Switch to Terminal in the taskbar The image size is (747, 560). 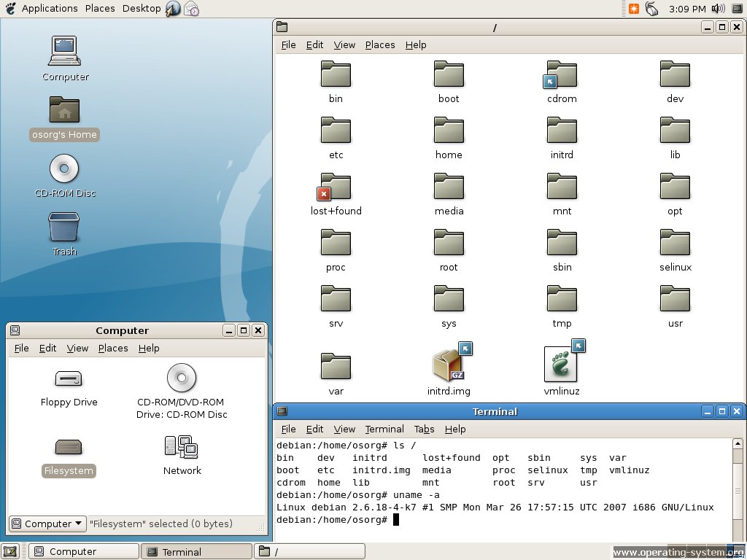pyautogui.click(x=196, y=552)
